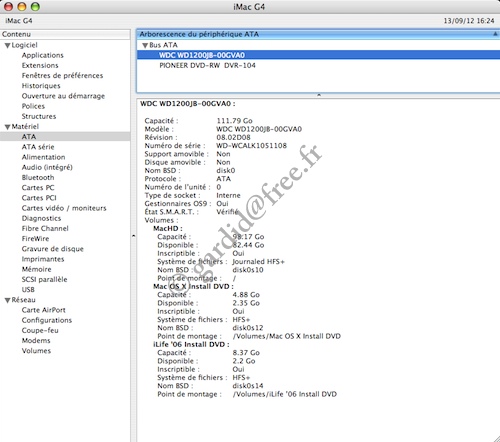Select Historiques in the sidebar

click(x=41, y=86)
